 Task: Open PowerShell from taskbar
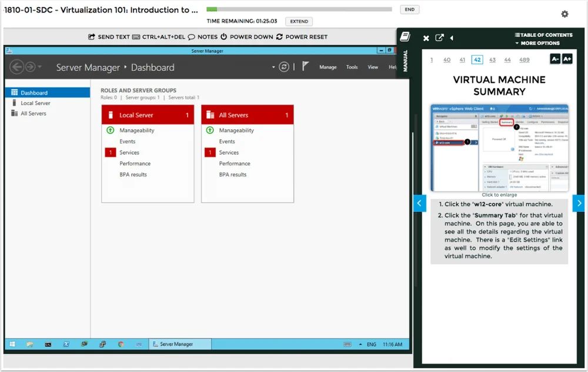point(66,344)
